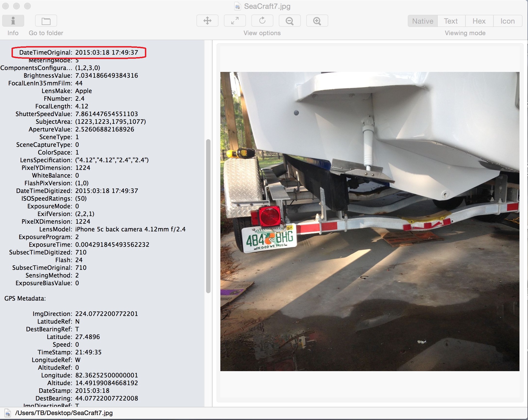Zoom out using the minus magnifier

pos(290,21)
